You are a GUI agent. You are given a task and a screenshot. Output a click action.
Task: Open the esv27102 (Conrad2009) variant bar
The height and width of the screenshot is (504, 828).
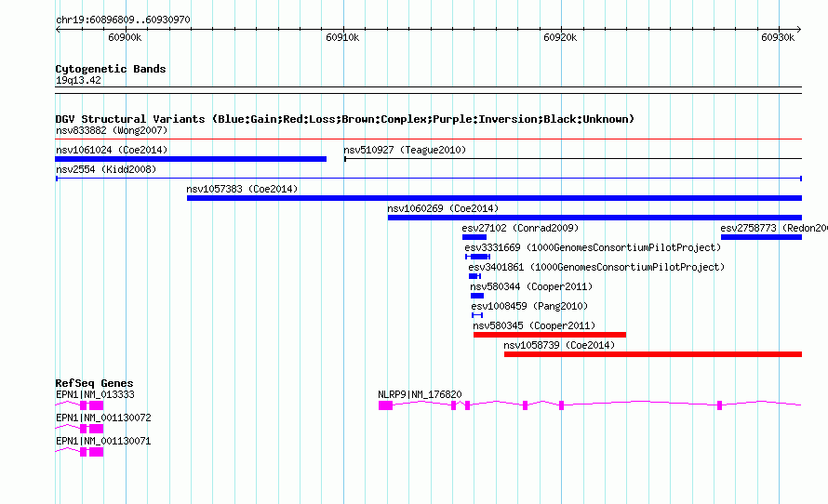474,237
